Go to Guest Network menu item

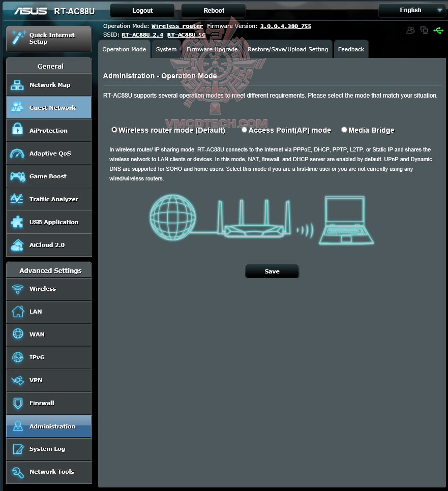[49, 107]
